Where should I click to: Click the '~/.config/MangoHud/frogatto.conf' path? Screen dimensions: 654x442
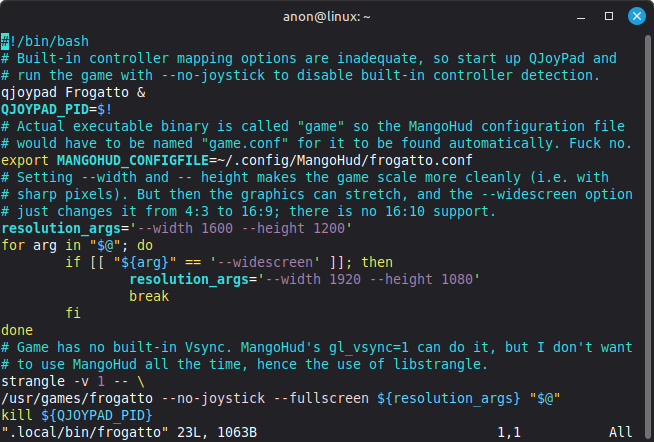click(x=345, y=160)
